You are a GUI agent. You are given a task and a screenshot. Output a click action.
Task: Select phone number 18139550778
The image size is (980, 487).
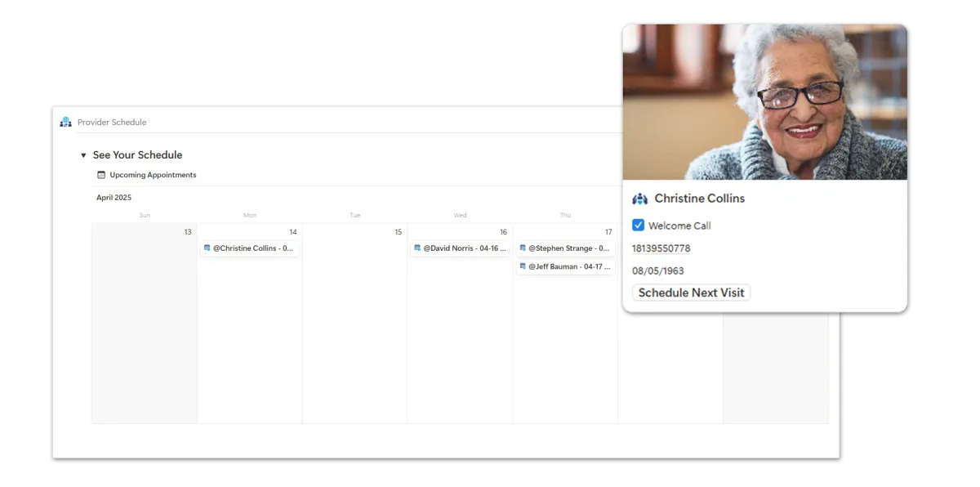point(661,248)
